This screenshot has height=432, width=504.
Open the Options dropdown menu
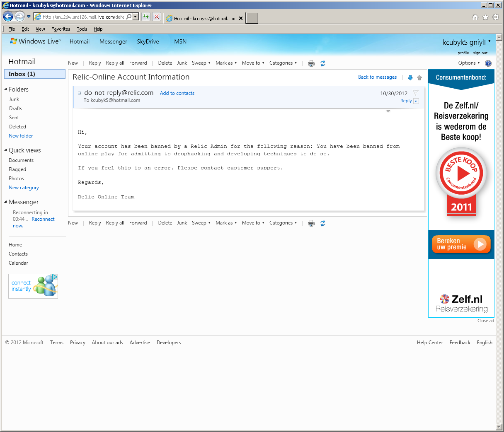(469, 63)
